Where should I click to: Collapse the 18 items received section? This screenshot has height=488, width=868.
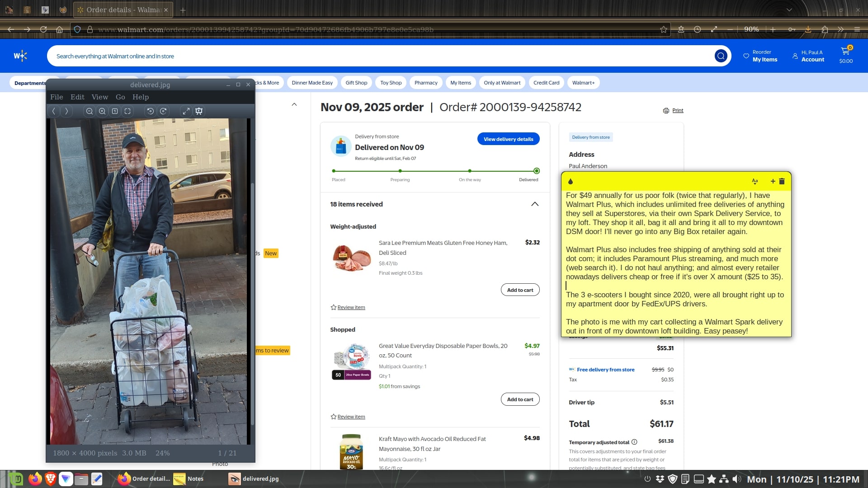pyautogui.click(x=534, y=204)
